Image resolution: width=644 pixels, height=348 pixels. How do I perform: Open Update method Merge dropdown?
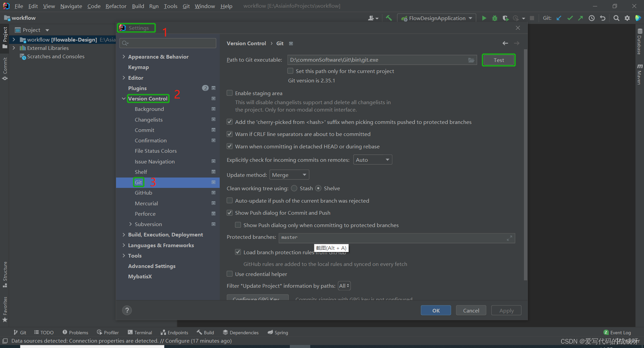(289, 175)
